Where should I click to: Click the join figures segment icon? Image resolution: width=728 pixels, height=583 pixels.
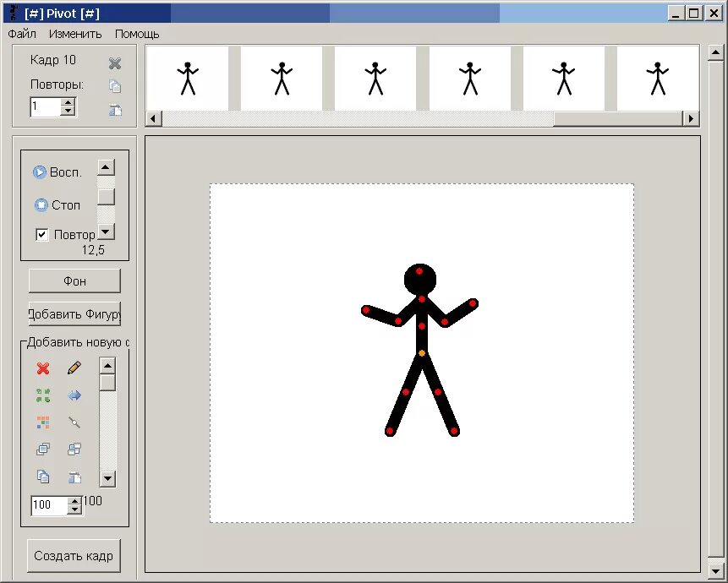pos(74,422)
